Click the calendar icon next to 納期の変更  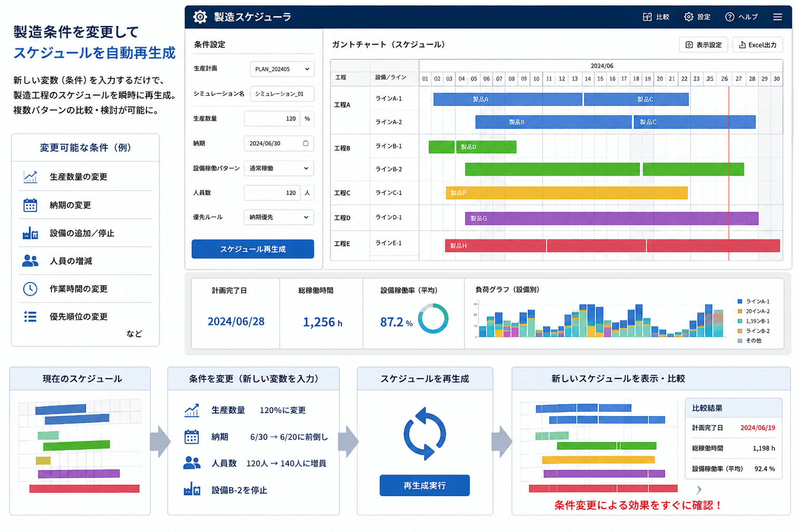pyautogui.click(x=30, y=205)
